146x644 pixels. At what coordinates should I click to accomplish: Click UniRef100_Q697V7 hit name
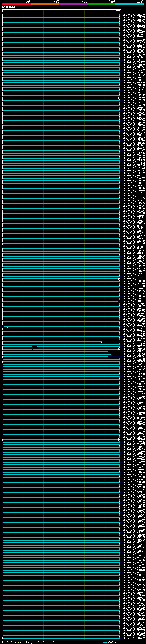134,593
